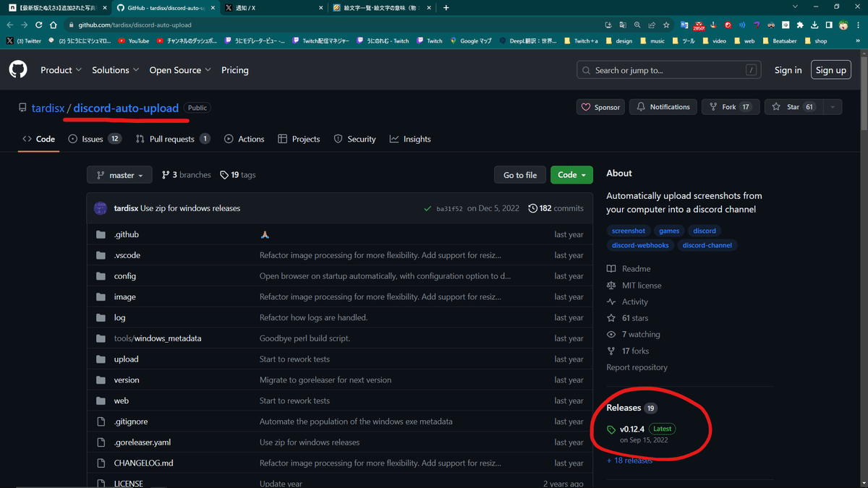Open the Security tab
The height and width of the screenshot is (488, 868).
point(354,139)
